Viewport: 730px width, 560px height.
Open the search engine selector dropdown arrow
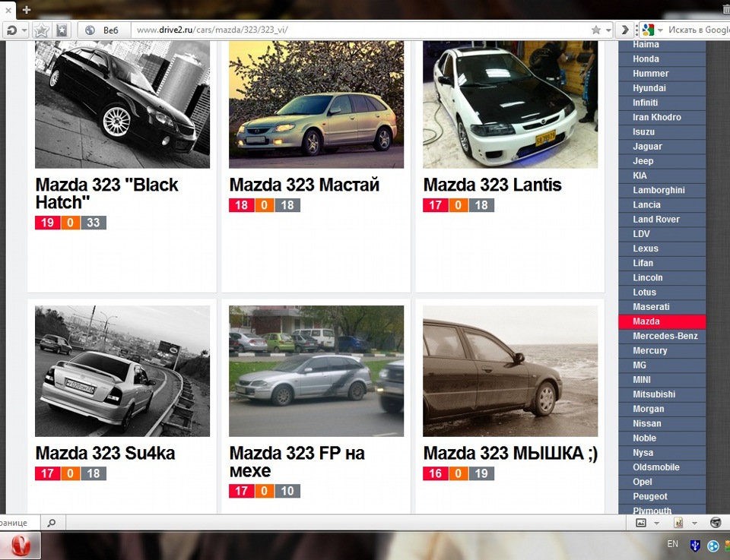660,30
